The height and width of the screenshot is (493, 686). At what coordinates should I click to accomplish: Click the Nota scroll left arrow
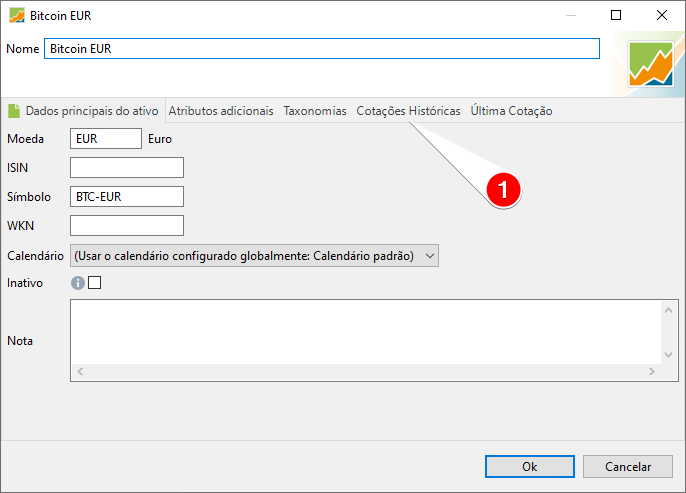click(x=80, y=371)
